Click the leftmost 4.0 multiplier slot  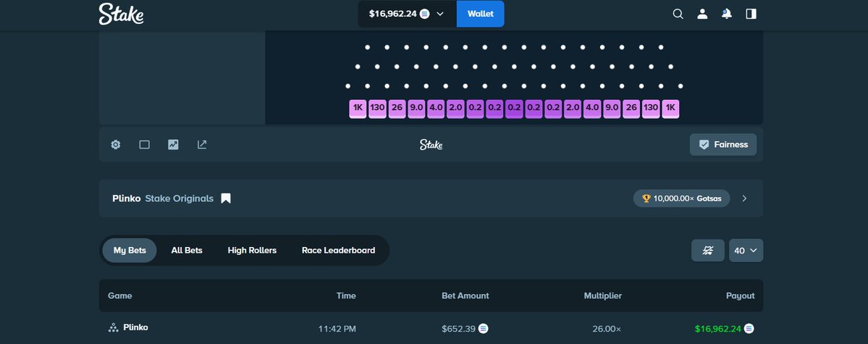(x=436, y=109)
